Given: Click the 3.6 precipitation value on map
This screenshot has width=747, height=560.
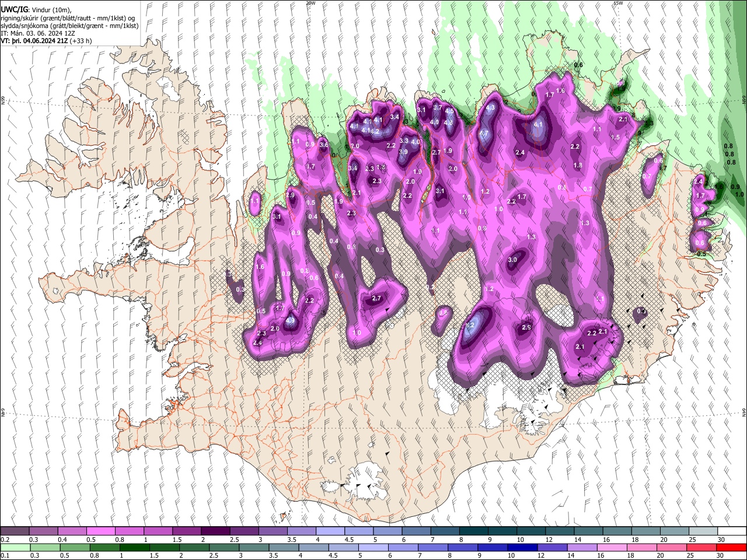Looking at the screenshot, I should [324, 145].
